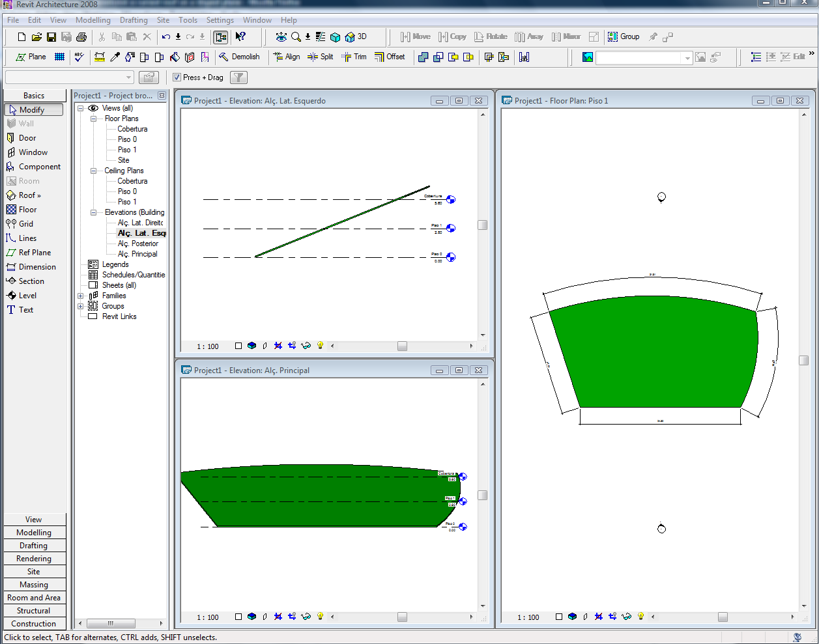Select the Demolish tool
Screen dimensions: 819x644
click(x=239, y=57)
